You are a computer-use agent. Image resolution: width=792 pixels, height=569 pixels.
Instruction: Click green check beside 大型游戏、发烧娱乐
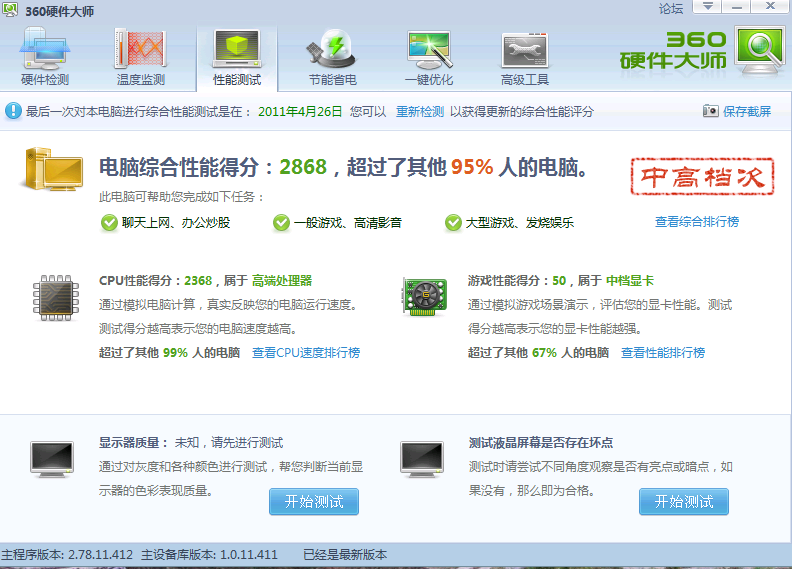coord(453,223)
